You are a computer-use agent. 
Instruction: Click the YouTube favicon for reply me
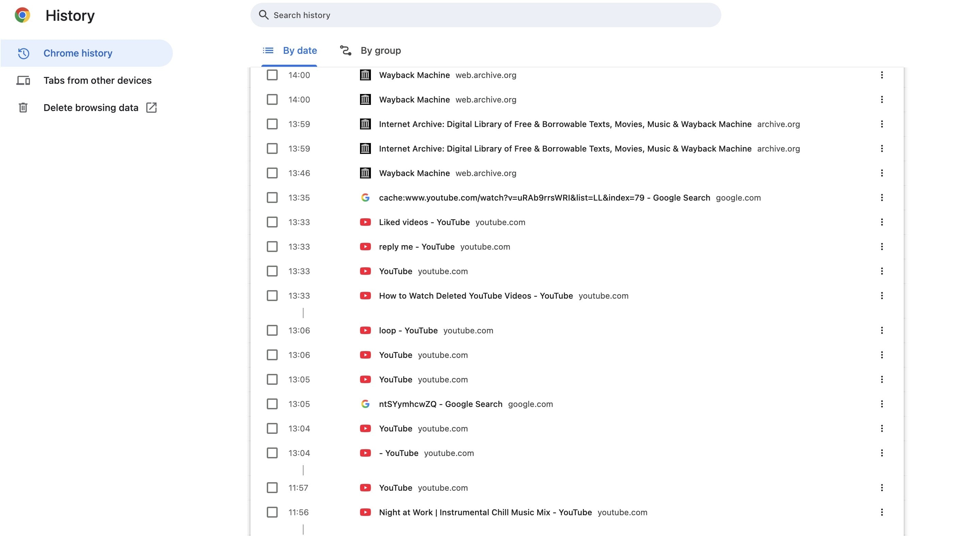click(365, 247)
